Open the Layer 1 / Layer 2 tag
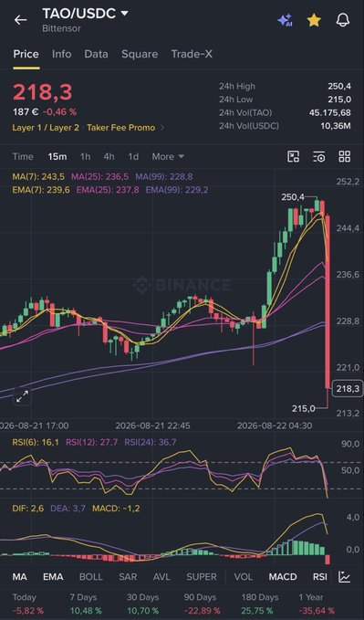Screen dimensions: 364x620 pyautogui.click(x=46, y=128)
